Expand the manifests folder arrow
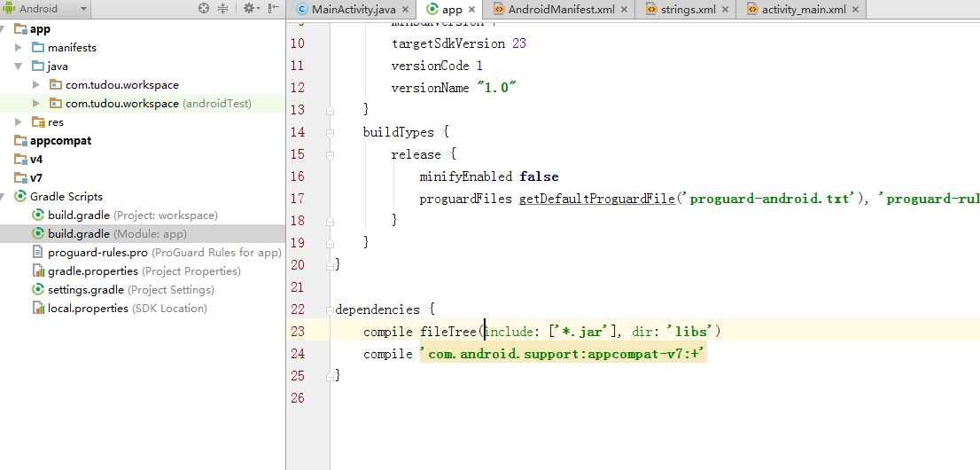Screen dimensions: 980x470 click(19, 48)
